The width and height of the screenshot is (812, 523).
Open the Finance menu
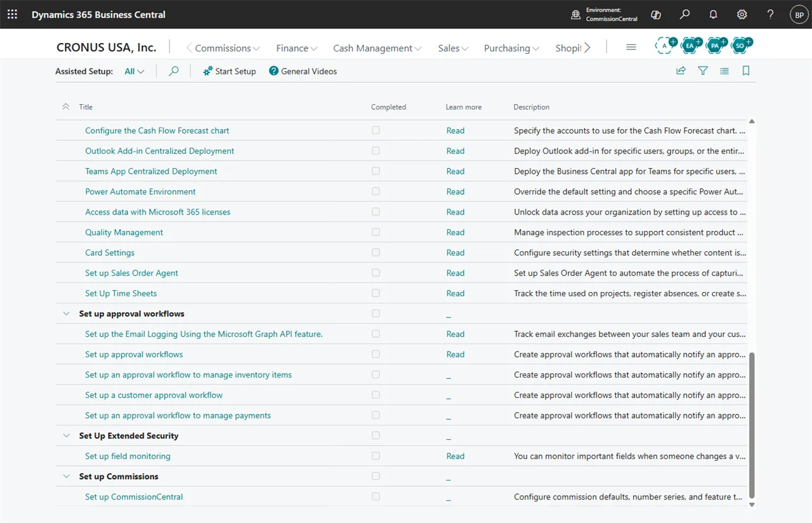(x=296, y=48)
